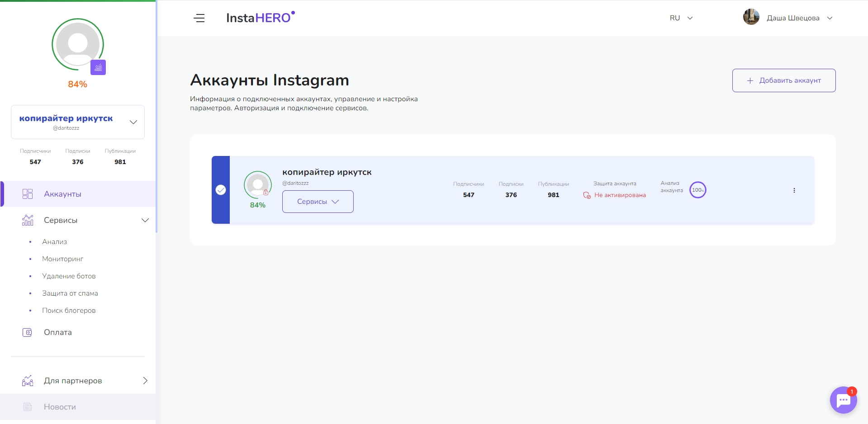The width and height of the screenshot is (868, 424).
Task: Click the sidebar profile avatar
Action: [x=78, y=44]
